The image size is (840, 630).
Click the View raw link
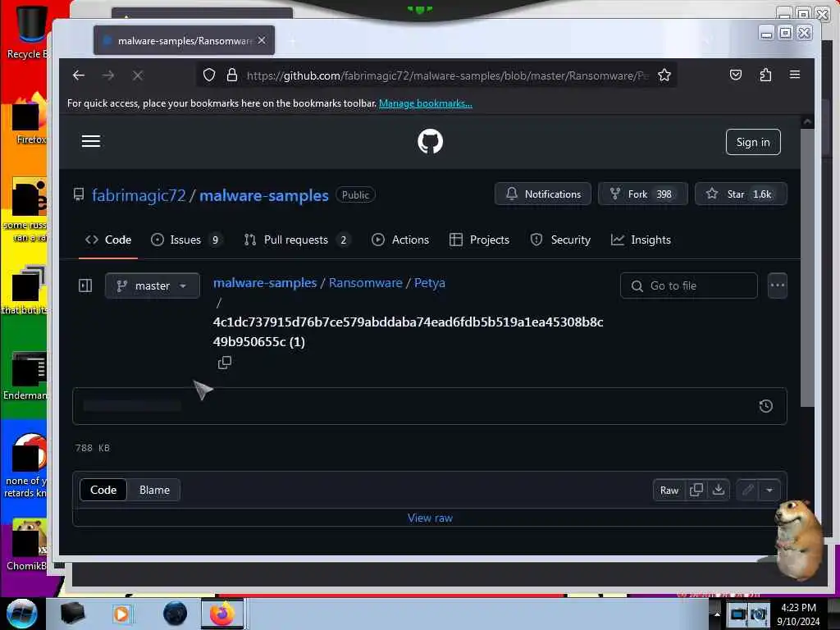tap(430, 518)
